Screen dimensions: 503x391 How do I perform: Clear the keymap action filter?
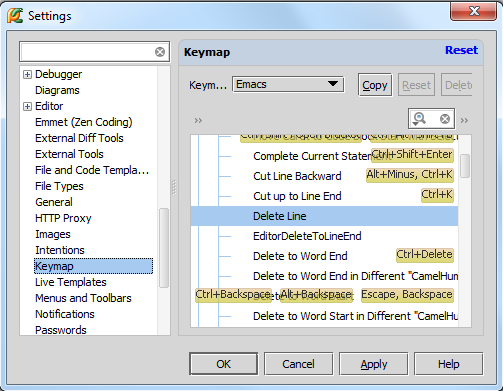click(x=445, y=119)
